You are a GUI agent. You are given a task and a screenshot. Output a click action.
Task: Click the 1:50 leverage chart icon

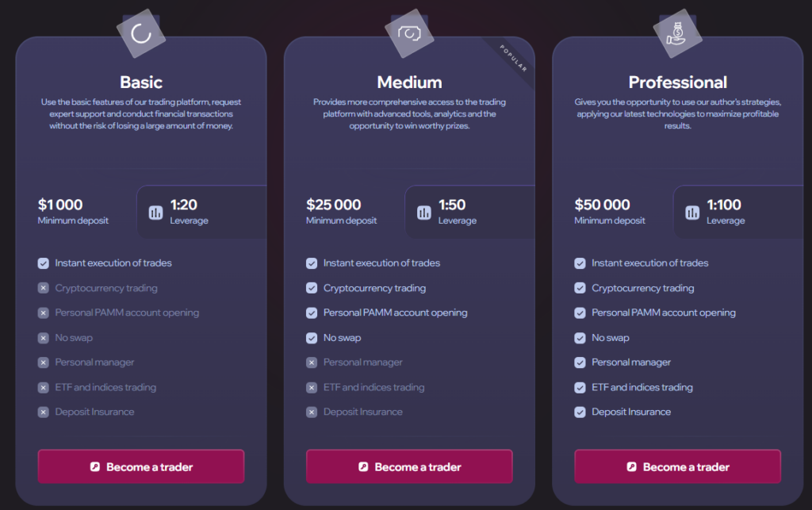pos(424,213)
